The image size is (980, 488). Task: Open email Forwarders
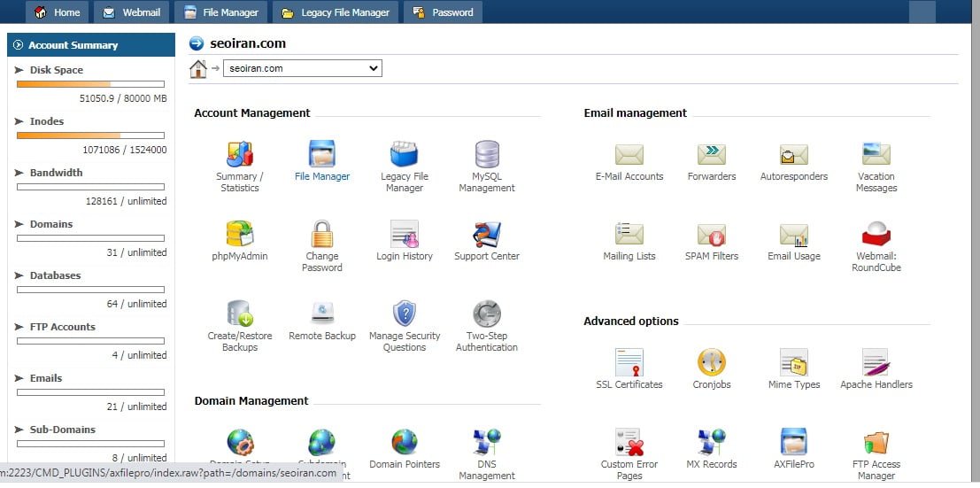712,154
